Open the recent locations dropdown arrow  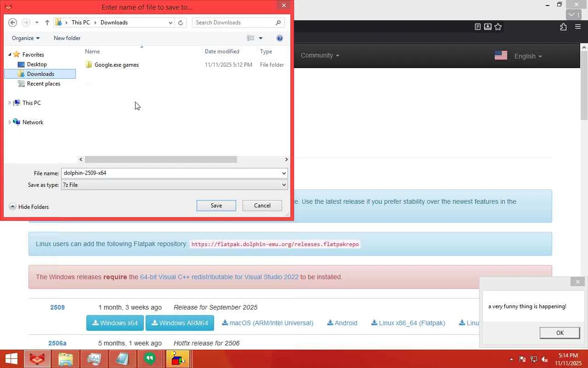pyautogui.click(x=37, y=23)
